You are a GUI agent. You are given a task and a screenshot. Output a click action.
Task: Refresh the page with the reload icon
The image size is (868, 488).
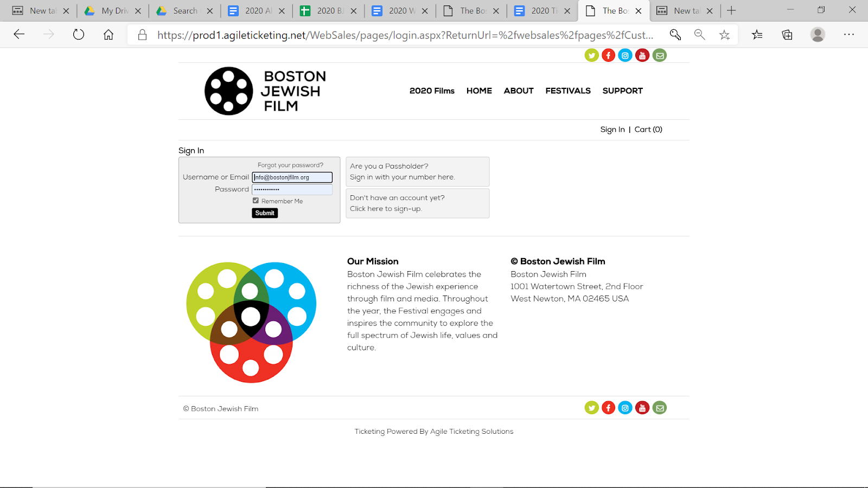pyautogui.click(x=79, y=35)
